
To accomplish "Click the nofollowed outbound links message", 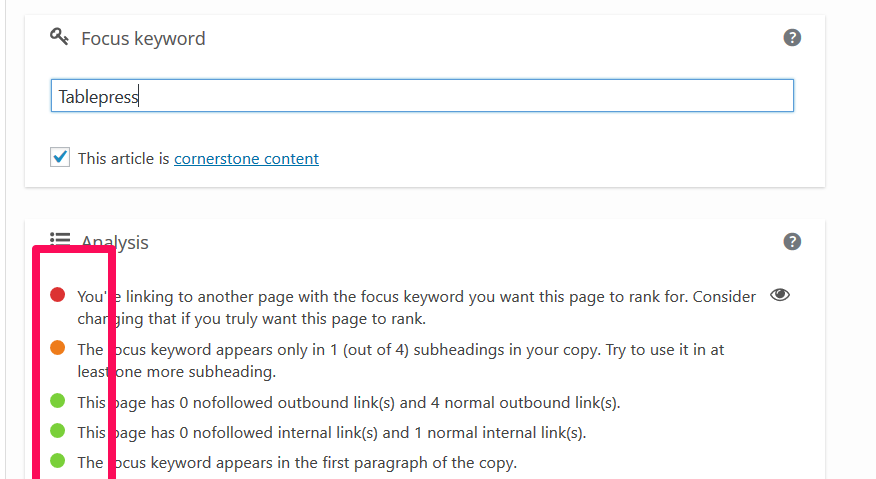I will point(349,402).
